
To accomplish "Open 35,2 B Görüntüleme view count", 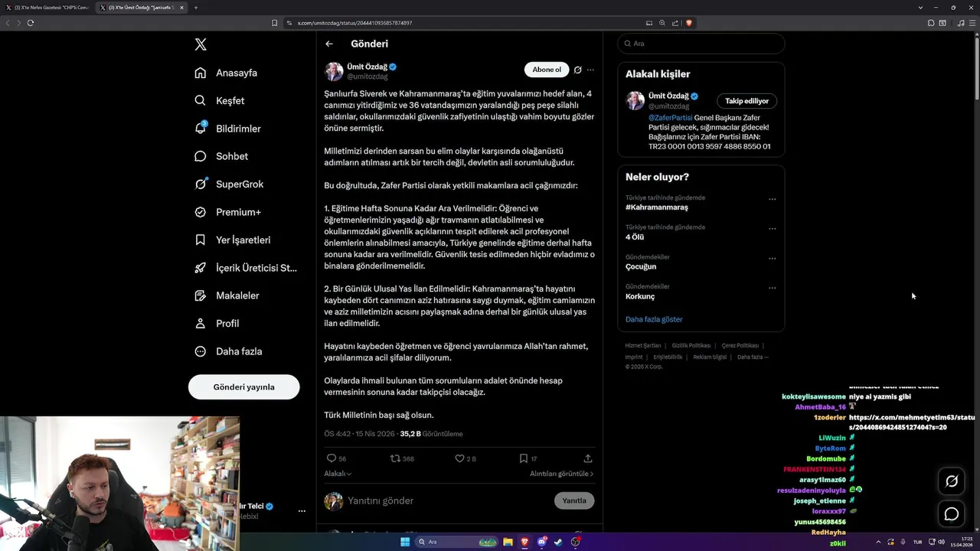I will [x=431, y=434].
